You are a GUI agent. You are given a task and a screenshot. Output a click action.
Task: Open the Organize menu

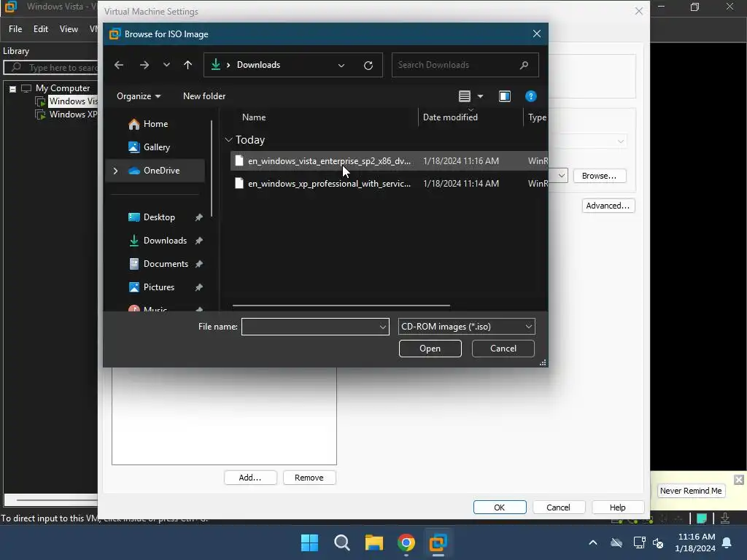click(x=138, y=96)
